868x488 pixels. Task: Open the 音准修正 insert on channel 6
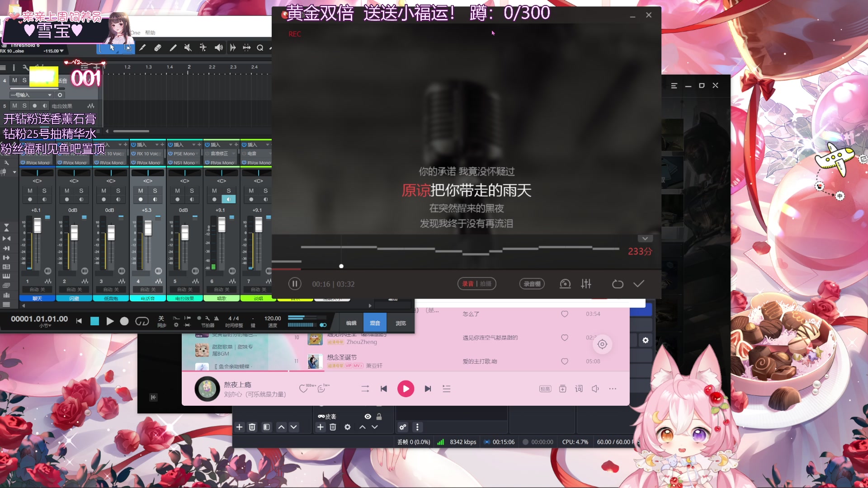(x=222, y=154)
